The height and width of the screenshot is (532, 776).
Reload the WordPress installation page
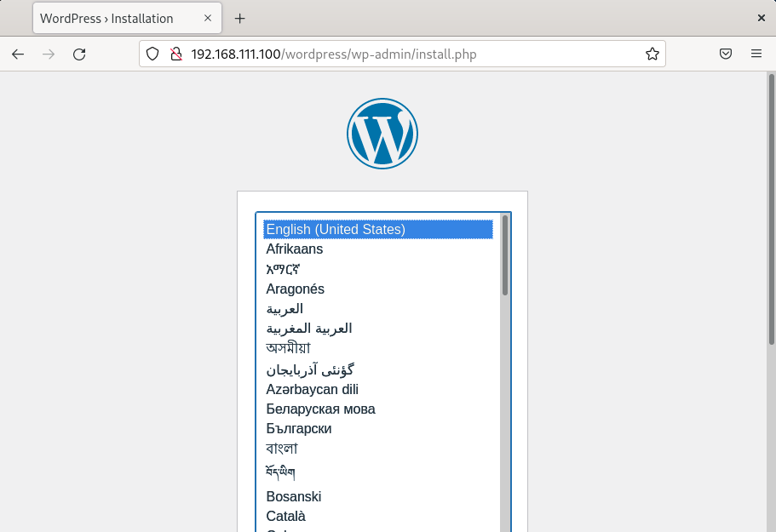click(79, 54)
